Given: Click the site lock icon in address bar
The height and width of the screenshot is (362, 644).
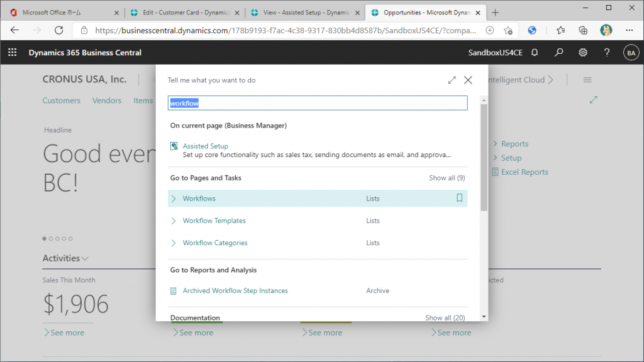Looking at the screenshot, I should pos(84,30).
